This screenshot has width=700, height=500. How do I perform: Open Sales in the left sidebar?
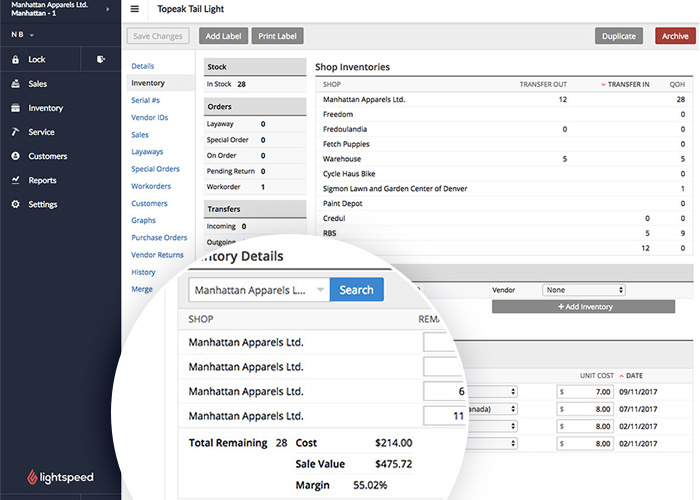click(38, 84)
